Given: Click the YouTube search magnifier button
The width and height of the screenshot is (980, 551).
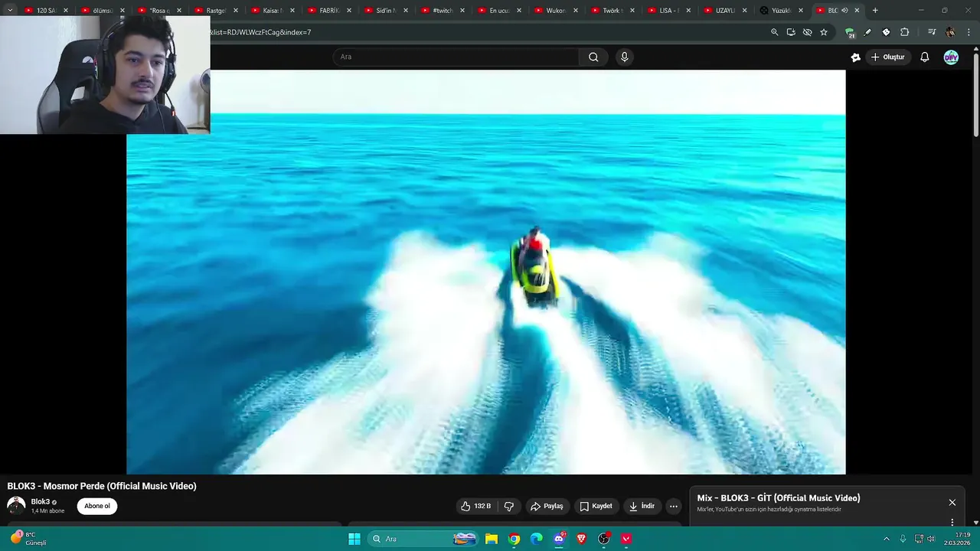Looking at the screenshot, I should click(x=593, y=57).
